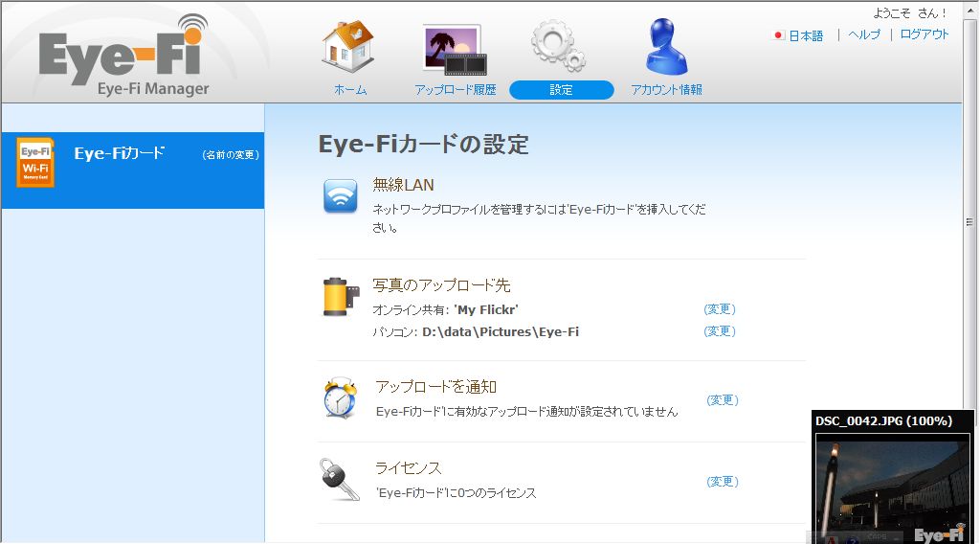Click the vertical scrollbar grip
This screenshot has height=544, width=980.
(x=969, y=222)
